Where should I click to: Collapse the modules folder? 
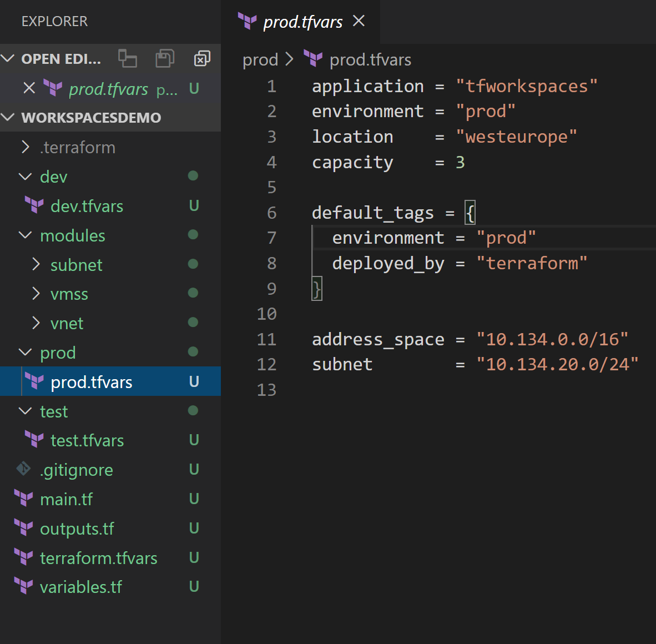26,235
